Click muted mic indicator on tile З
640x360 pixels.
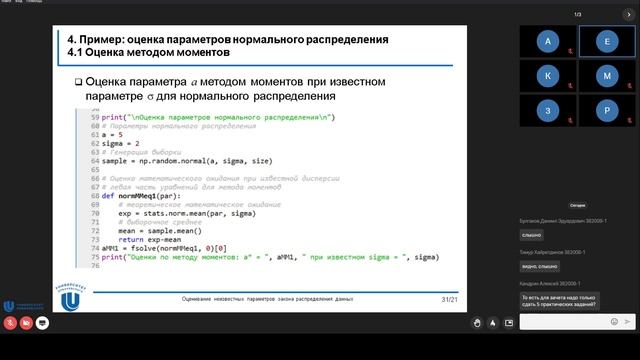click(570, 120)
